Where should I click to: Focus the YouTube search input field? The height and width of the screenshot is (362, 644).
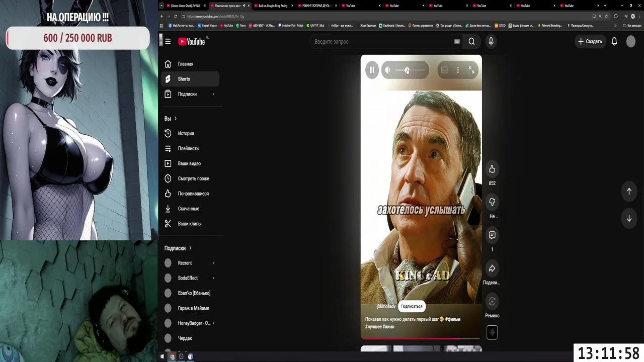[382, 42]
